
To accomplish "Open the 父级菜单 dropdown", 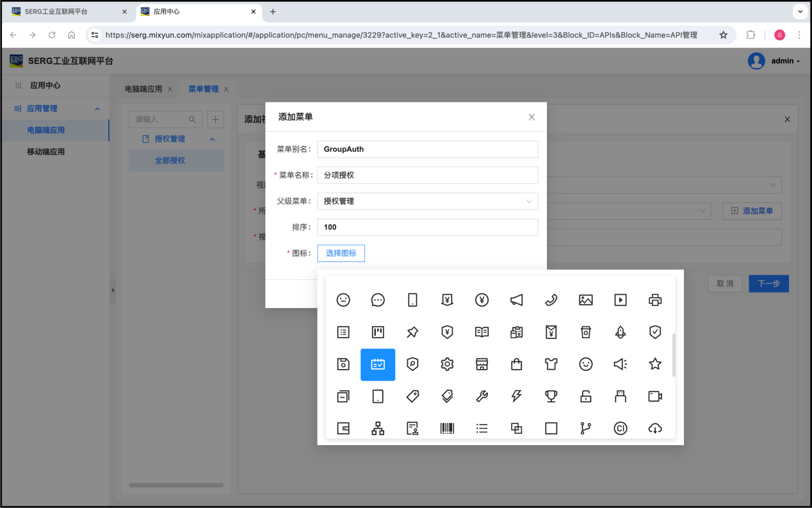I will pyautogui.click(x=427, y=201).
